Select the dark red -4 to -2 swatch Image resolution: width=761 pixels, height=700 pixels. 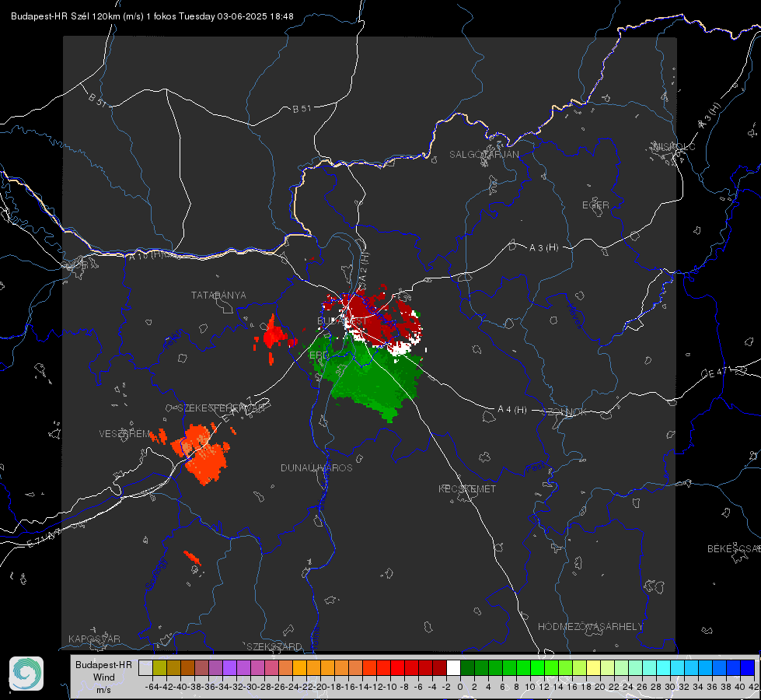pos(439,667)
